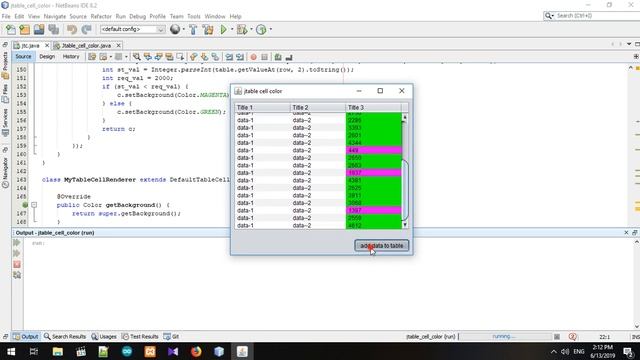Click the red macro recording icon
Screen dimensions: 640x360
(x=253, y=57)
